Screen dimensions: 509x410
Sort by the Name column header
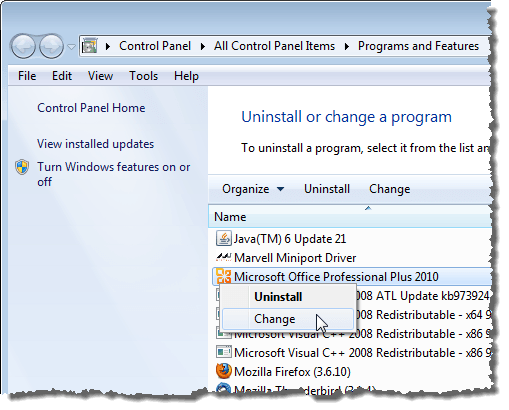[x=350, y=217]
